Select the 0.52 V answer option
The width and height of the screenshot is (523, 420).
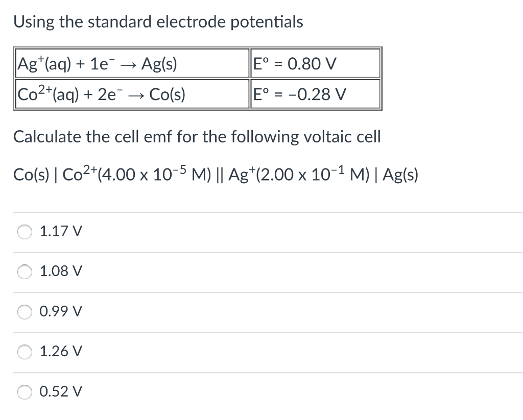tap(24, 392)
